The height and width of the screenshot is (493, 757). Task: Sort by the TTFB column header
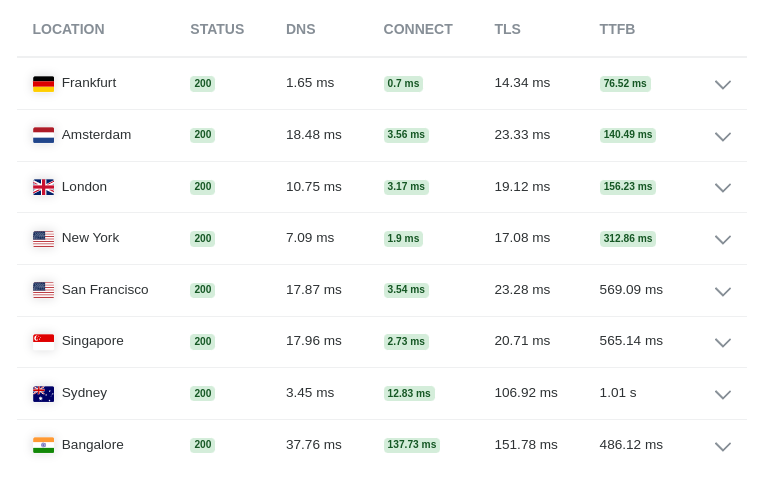pos(617,29)
